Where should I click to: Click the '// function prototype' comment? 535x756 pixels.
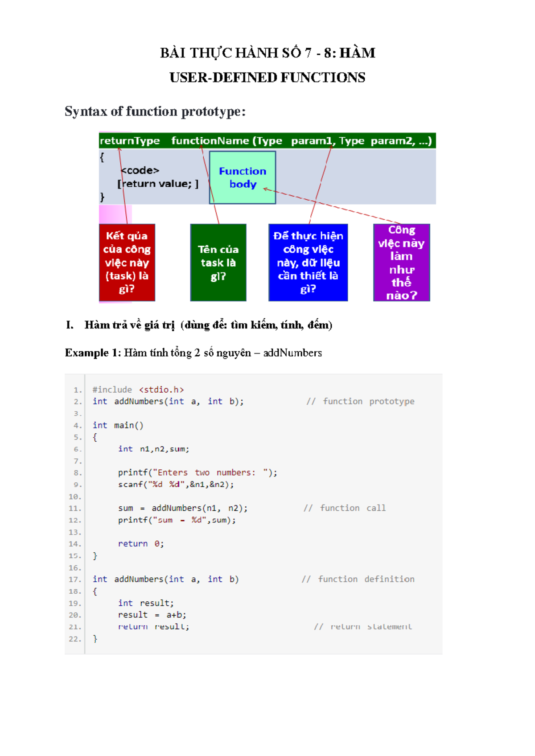click(360, 401)
